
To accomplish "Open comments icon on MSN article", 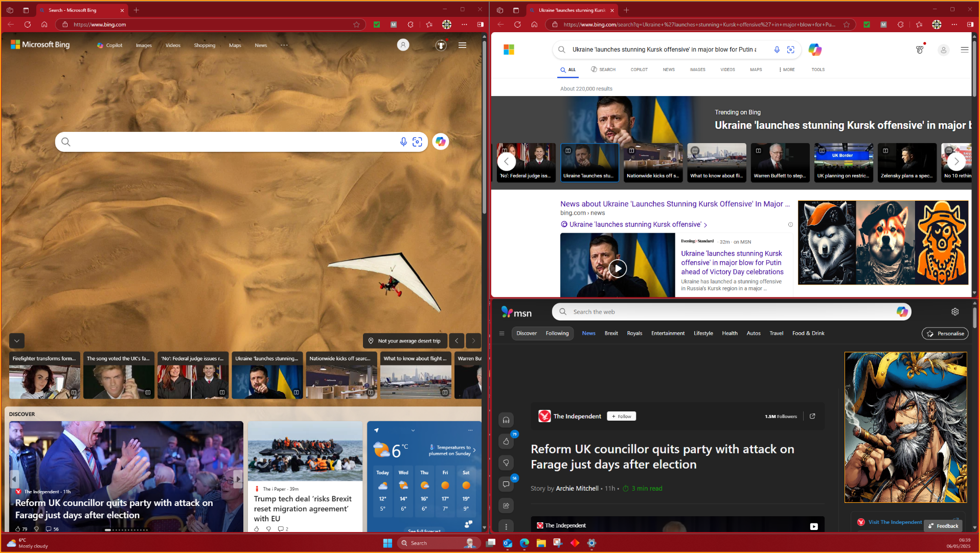I will 506,484.
